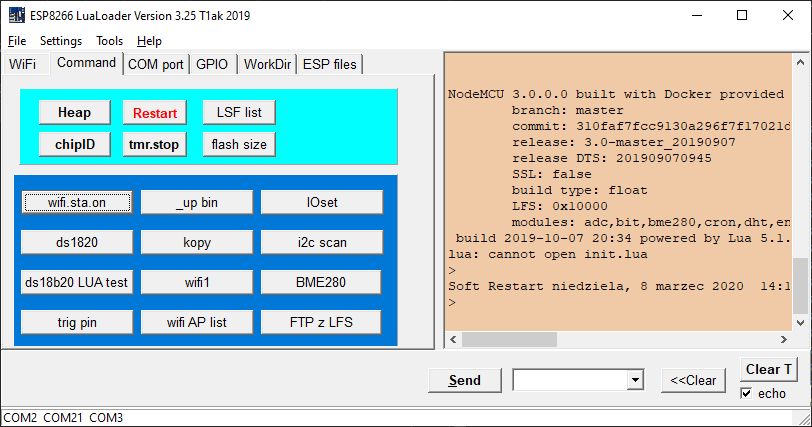Click terminal vertical scrollbar down arrow
812x427 pixels.
[x=800, y=322]
